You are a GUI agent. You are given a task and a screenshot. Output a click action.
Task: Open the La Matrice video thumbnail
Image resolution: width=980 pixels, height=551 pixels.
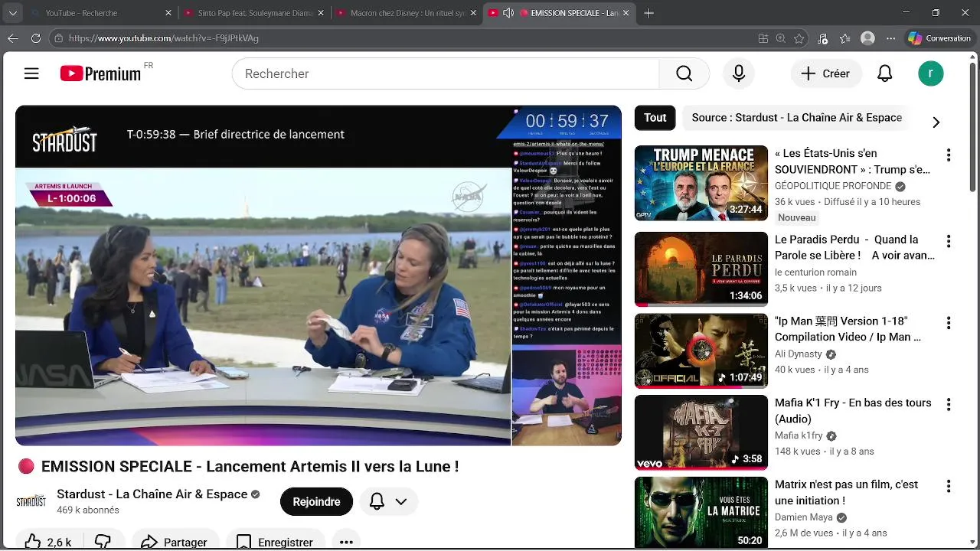click(701, 512)
